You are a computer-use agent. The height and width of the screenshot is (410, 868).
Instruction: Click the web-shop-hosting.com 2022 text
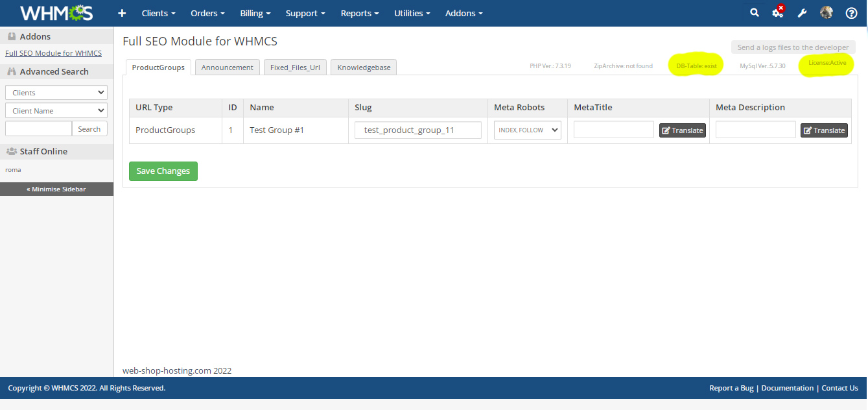click(177, 371)
